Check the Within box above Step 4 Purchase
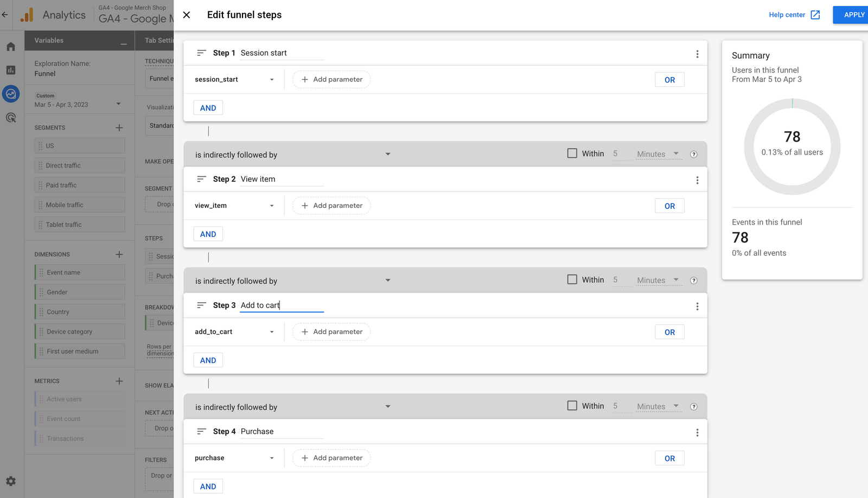The image size is (868, 498). pyautogui.click(x=572, y=405)
